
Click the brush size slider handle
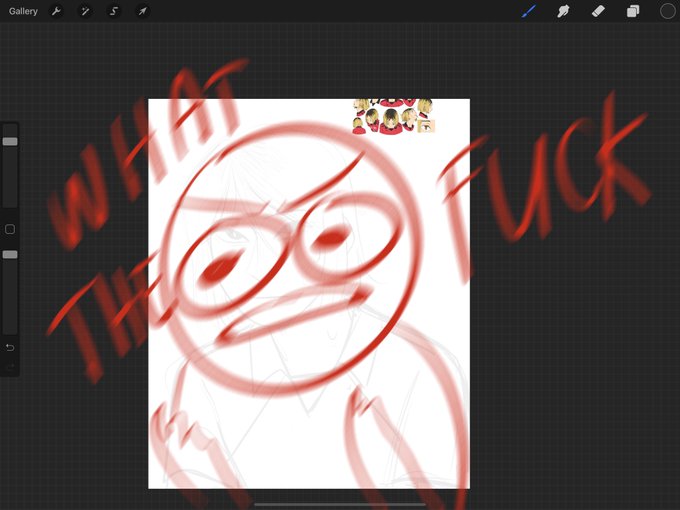pyautogui.click(x=10, y=141)
